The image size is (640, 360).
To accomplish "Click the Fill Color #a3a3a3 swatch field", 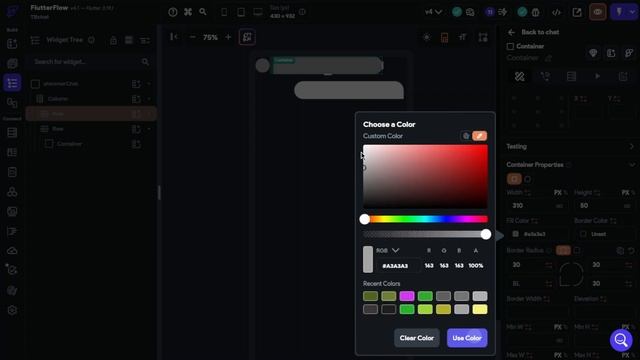I will pyautogui.click(x=536, y=234).
